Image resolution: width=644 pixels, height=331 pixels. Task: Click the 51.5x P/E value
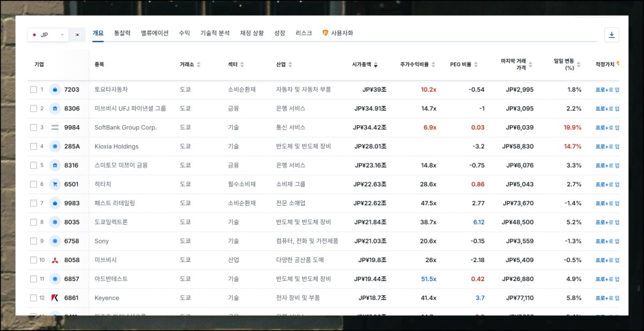point(429,279)
